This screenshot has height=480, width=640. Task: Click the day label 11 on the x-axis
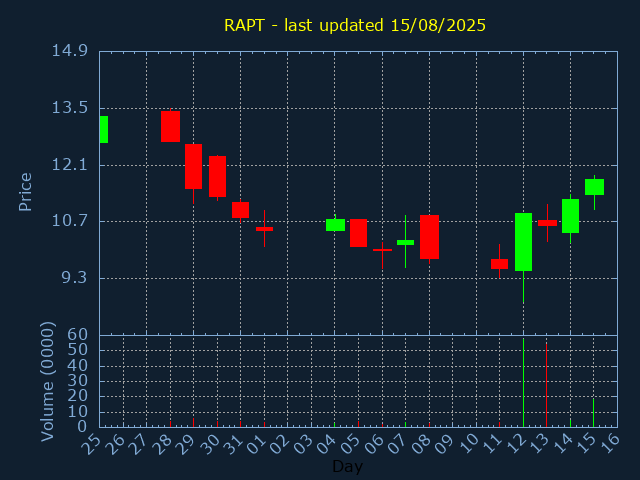pos(491,443)
